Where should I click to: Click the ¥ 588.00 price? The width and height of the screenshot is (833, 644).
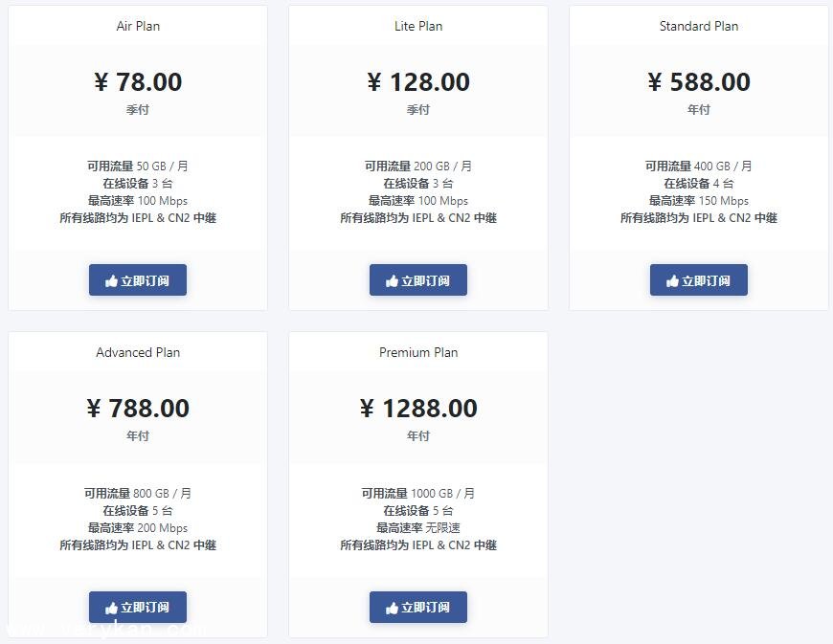pos(699,82)
